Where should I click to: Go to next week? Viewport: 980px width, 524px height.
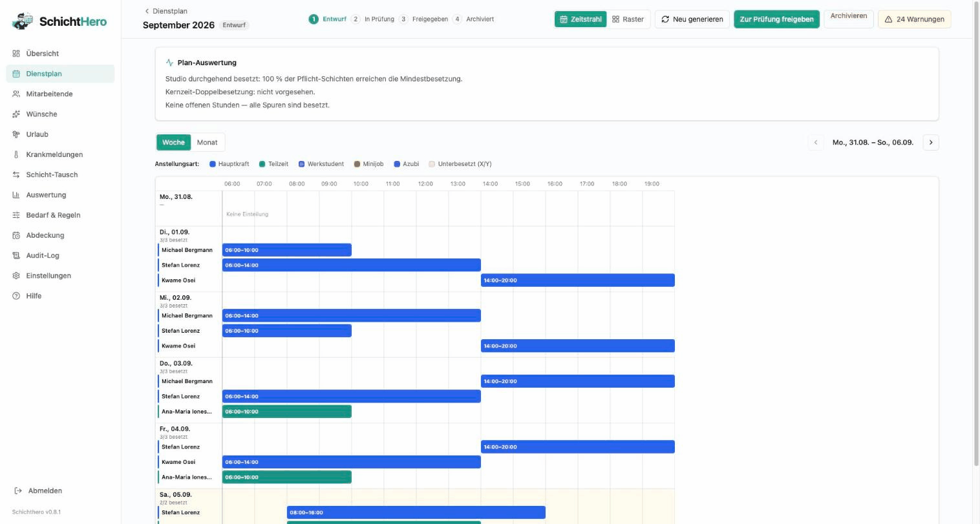tap(931, 142)
